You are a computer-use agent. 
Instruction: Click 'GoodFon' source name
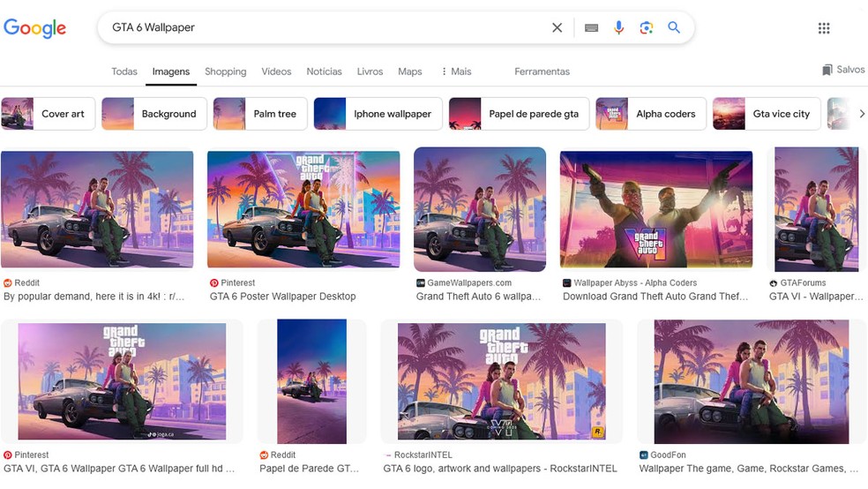click(668, 455)
